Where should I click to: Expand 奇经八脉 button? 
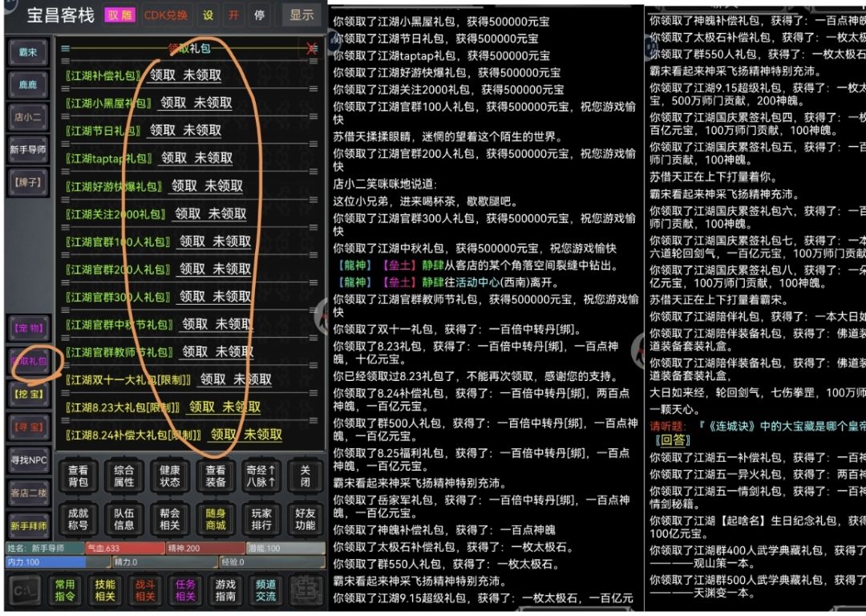(x=261, y=476)
